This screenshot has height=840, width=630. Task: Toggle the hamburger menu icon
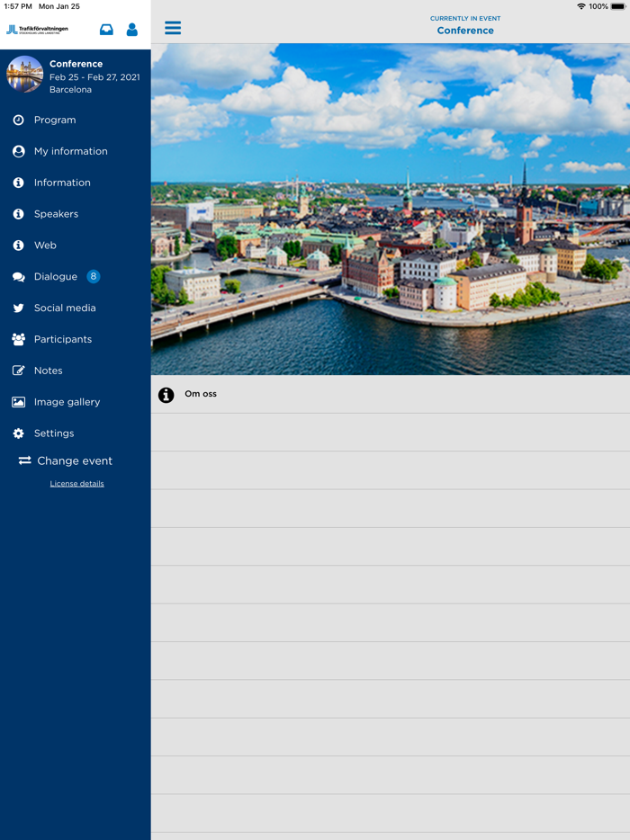coord(173,28)
